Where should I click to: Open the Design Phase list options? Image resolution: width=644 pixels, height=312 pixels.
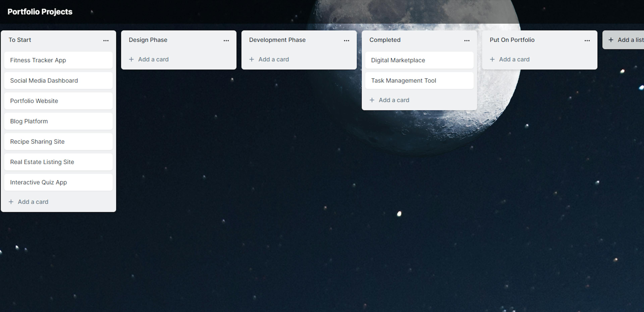pos(226,40)
